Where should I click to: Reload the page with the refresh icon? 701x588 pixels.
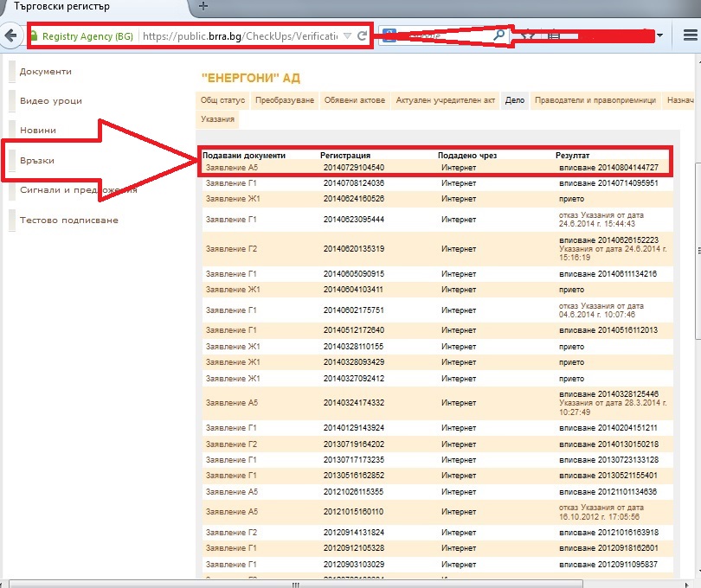pos(362,36)
